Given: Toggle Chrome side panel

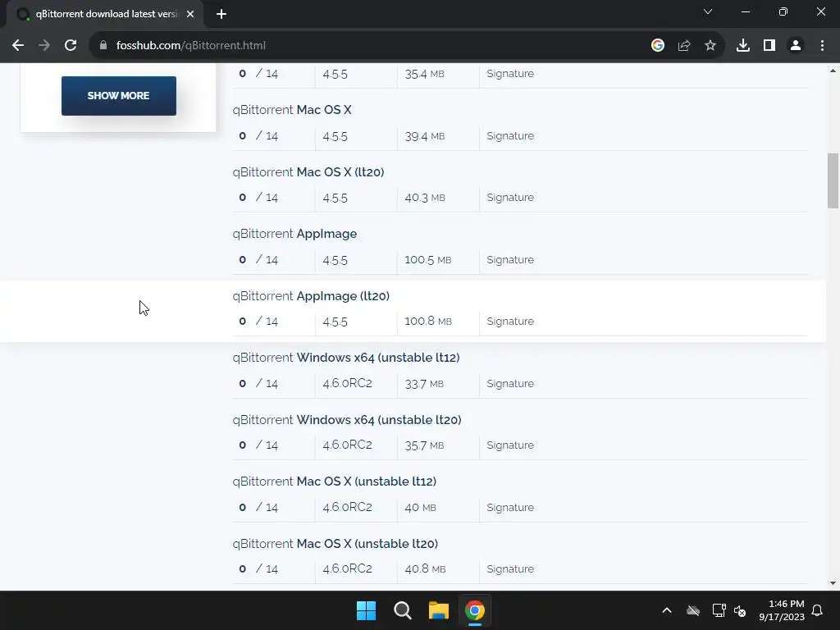Looking at the screenshot, I should (x=769, y=46).
